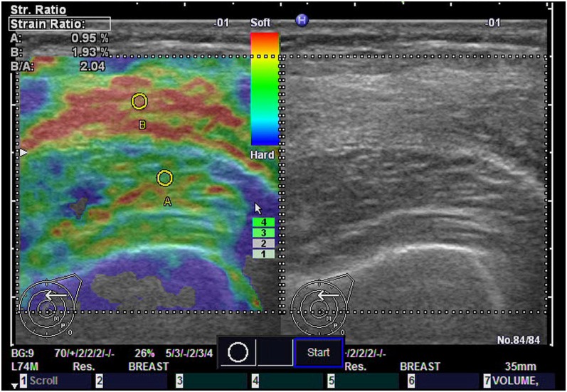The image size is (567, 392).
Task: Select function key 4 slot
Action: click(x=287, y=381)
